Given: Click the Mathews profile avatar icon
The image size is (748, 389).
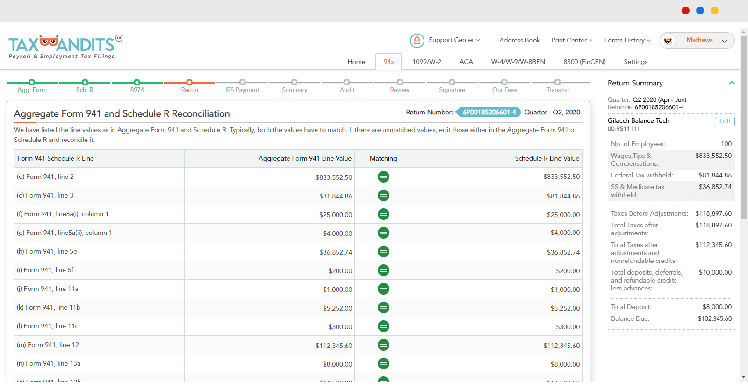Looking at the screenshot, I should coord(668,41).
